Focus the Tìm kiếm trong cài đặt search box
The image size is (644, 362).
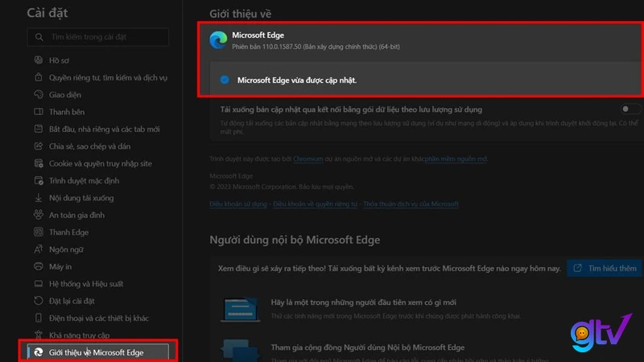tap(97, 37)
